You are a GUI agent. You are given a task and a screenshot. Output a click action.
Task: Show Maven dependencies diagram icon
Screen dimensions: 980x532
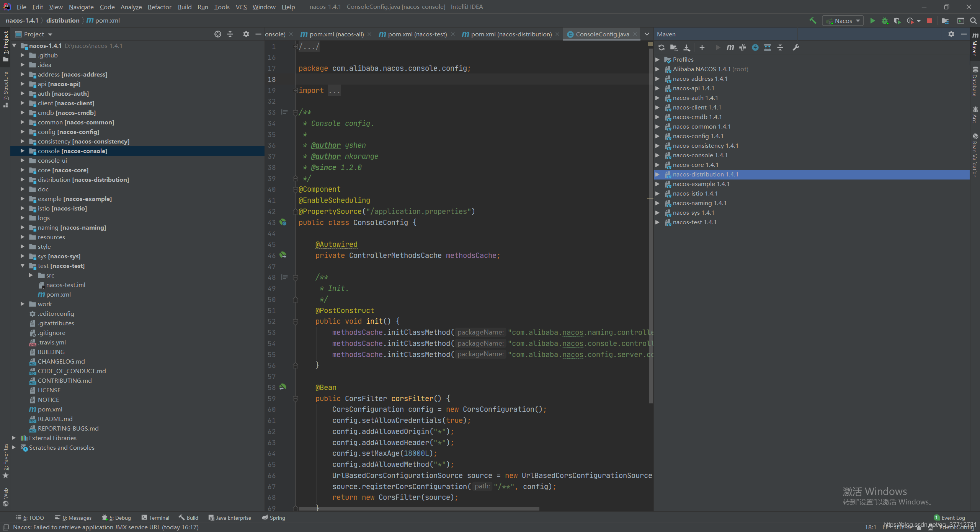pyautogui.click(x=768, y=47)
